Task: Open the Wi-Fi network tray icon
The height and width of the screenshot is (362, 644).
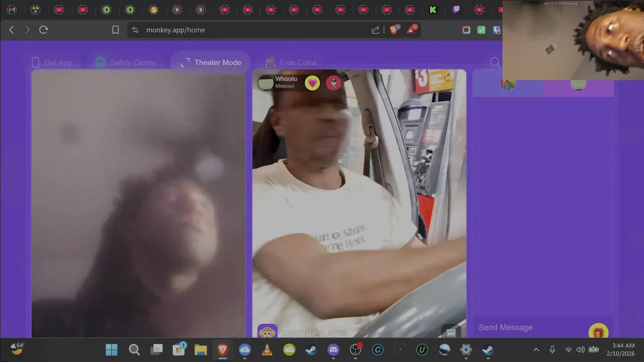Action: point(569,349)
